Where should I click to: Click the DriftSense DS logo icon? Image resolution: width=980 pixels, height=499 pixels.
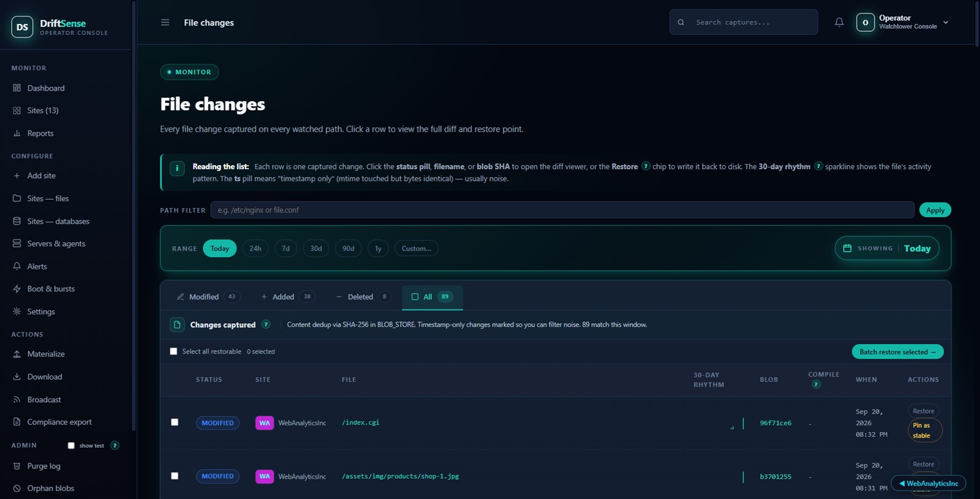(x=23, y=27)
